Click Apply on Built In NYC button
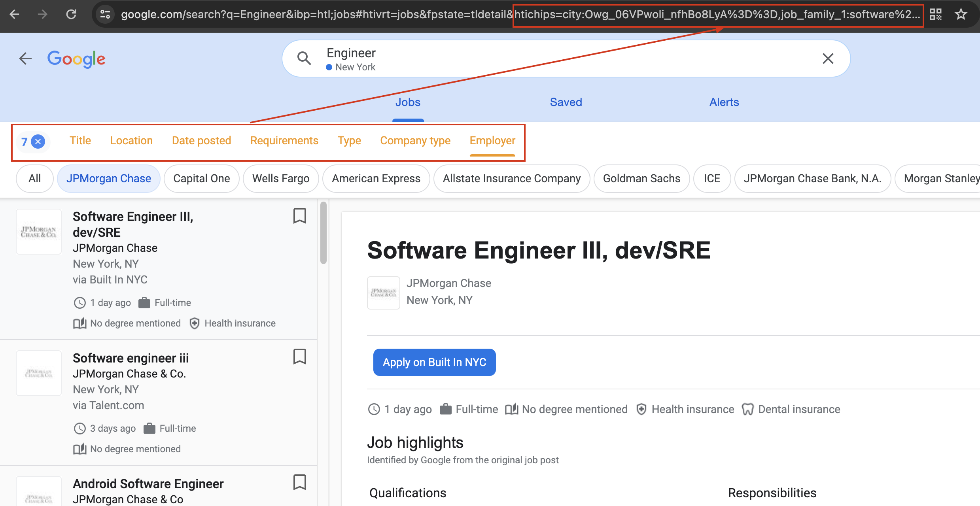The height and width of the screenshot is (506, 980). 434,362
